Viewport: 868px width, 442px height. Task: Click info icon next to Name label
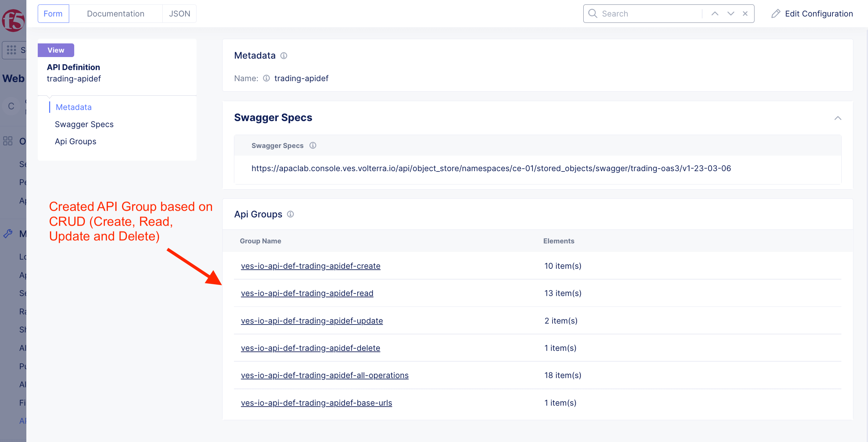[266, 79]
